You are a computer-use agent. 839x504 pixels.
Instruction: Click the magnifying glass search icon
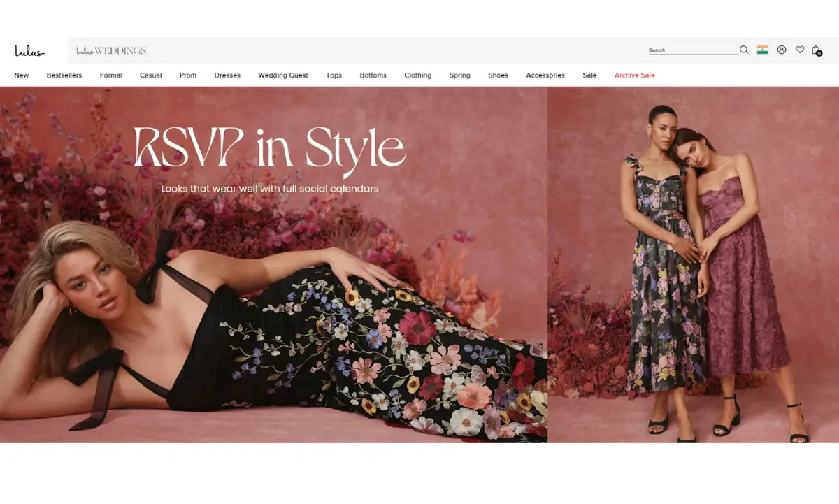click(x=744, y=50)
